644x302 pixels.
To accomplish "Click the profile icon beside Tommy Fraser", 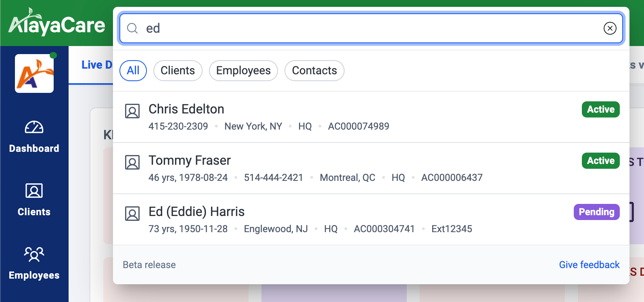I will (x=132, y=162).
